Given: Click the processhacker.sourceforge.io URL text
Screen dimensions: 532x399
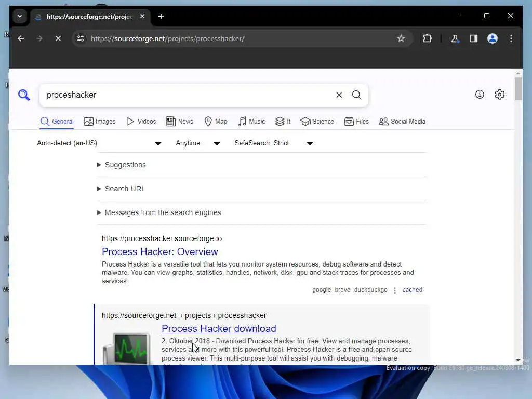Looking at the screenshot, I should click(x=162, y=238).
